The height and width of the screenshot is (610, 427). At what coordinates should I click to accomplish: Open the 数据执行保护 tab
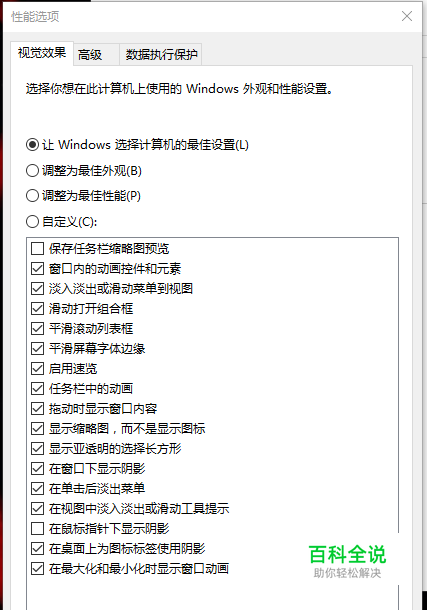[161, 54]
